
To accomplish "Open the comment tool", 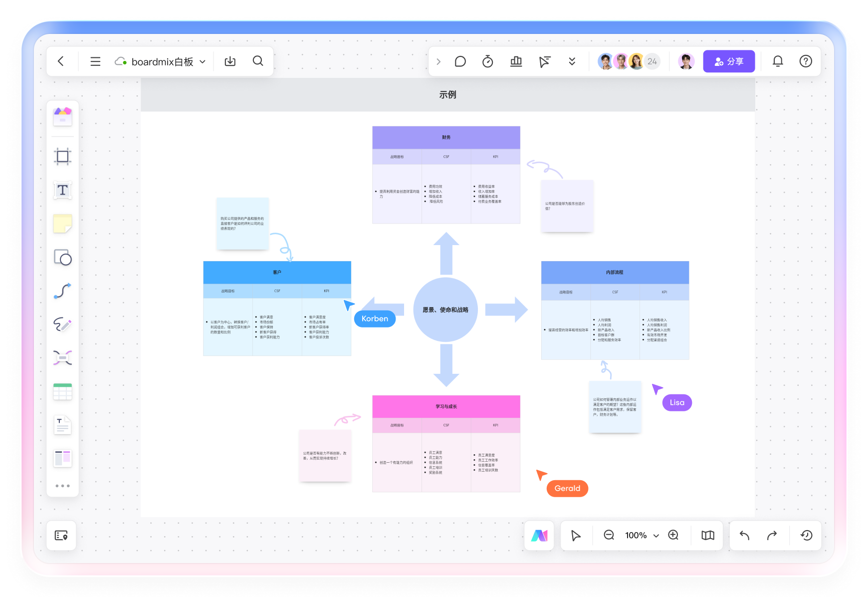I will coord(460,61).
